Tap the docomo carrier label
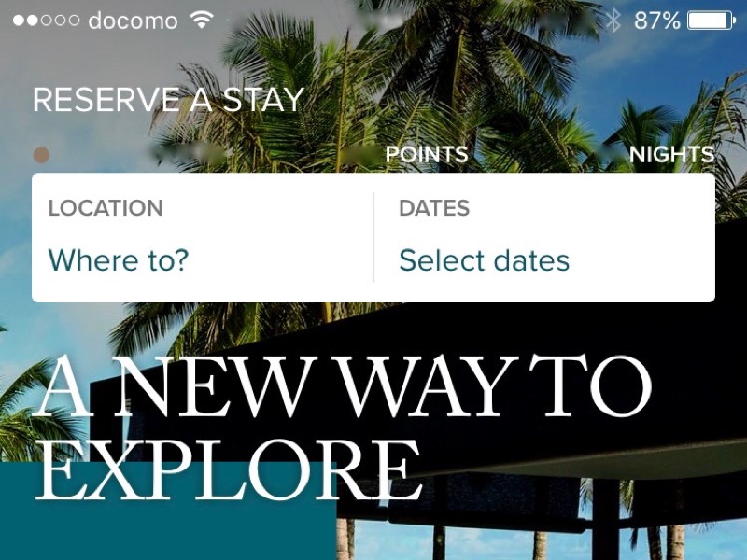The height and width of the screenshot is (560, 747). tap(133, 21)
